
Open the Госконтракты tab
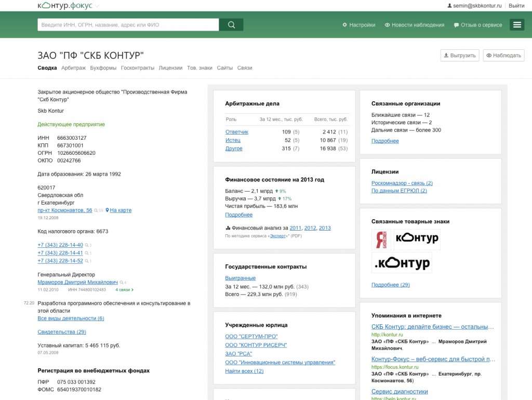tap(137, 68)
